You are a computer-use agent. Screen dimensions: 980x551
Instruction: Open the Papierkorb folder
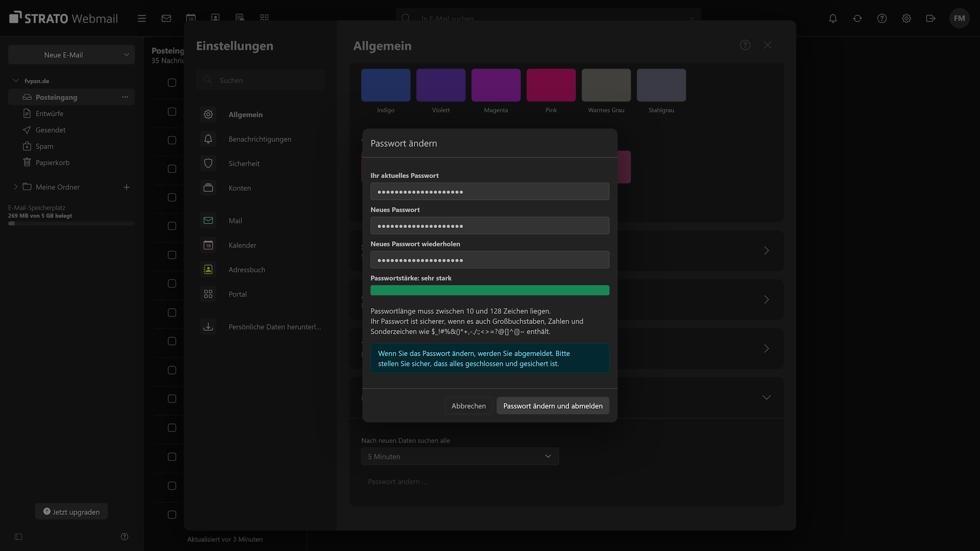click(x=53, y=162)
